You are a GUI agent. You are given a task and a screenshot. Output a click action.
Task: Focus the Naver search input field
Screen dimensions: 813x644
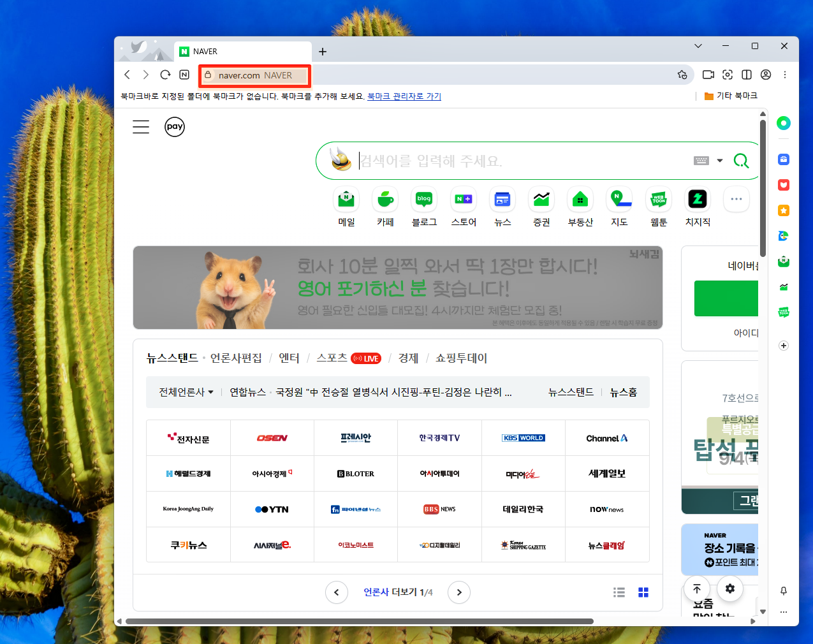click(x=523, y=161)
